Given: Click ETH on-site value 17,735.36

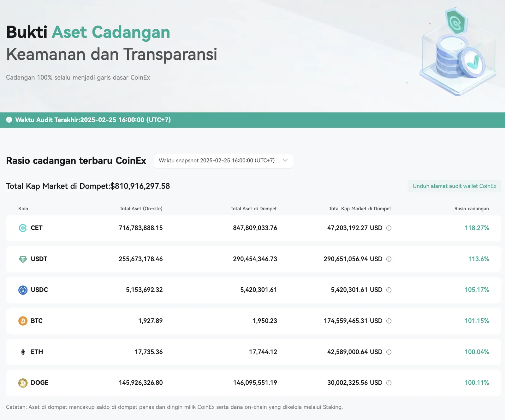Looking at the screenshot, I should 149,352.
